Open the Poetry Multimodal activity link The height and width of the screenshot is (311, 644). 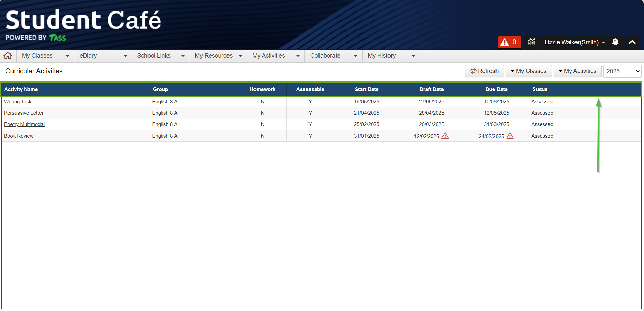pyautogui.click(x=24, y=124)
